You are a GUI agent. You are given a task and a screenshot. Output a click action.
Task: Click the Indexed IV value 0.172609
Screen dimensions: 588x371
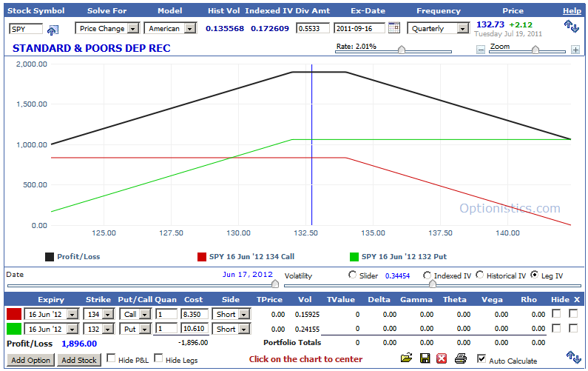[270, 29]
